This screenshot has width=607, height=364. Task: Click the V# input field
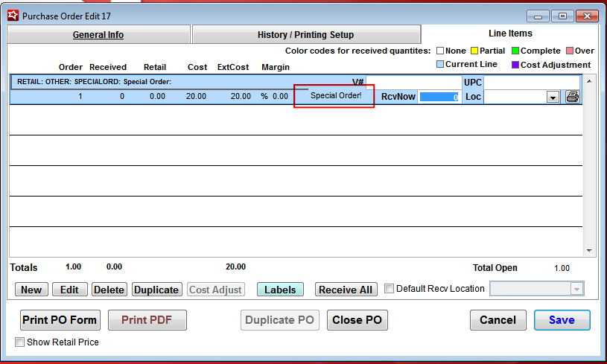click(x=414, y=82)
